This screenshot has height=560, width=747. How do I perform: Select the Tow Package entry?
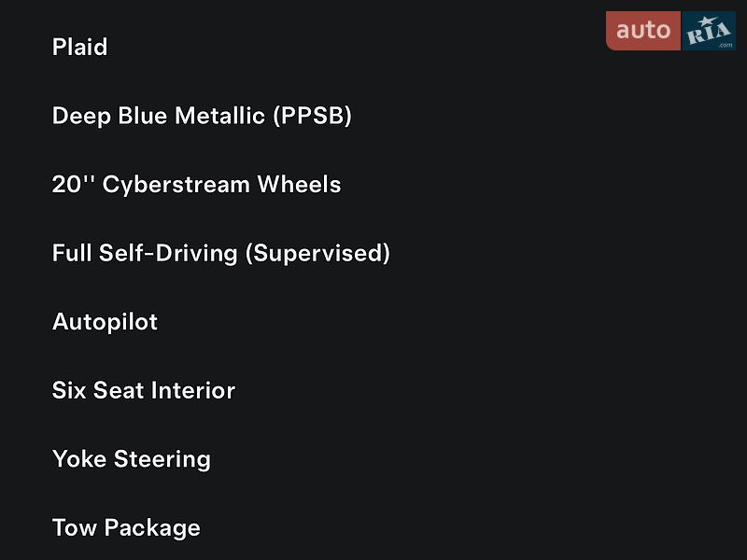pos(126,528)
